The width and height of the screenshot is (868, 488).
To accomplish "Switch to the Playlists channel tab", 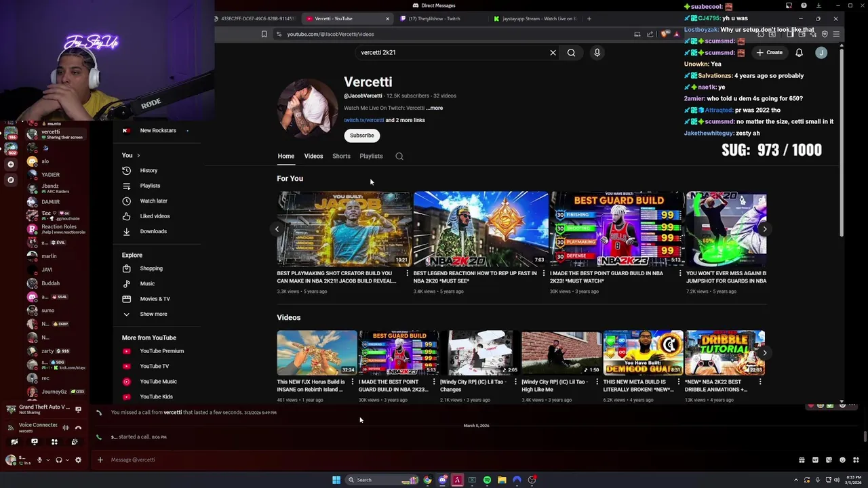I will 371,156.
